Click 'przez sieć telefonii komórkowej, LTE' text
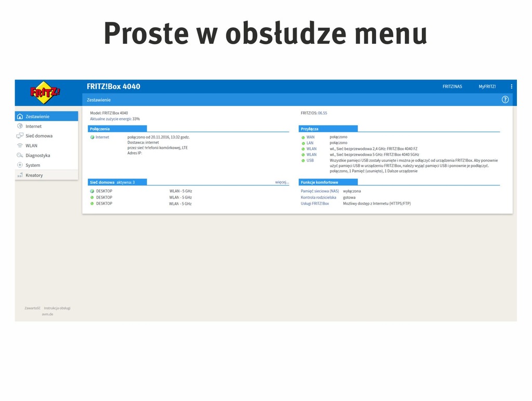The width and height of the screenshot is (532, 401). tap(157, 148)
